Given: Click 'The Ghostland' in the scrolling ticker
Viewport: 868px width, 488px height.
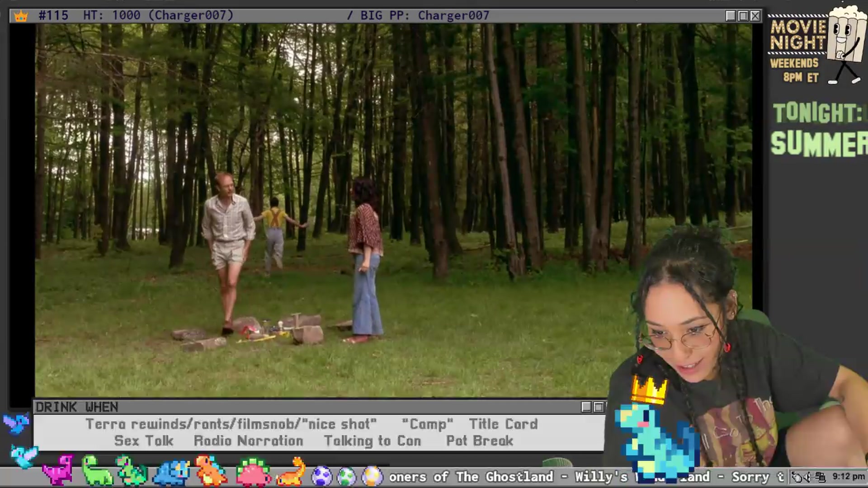Looking at the screenshot, I should [x=505, y=477].
